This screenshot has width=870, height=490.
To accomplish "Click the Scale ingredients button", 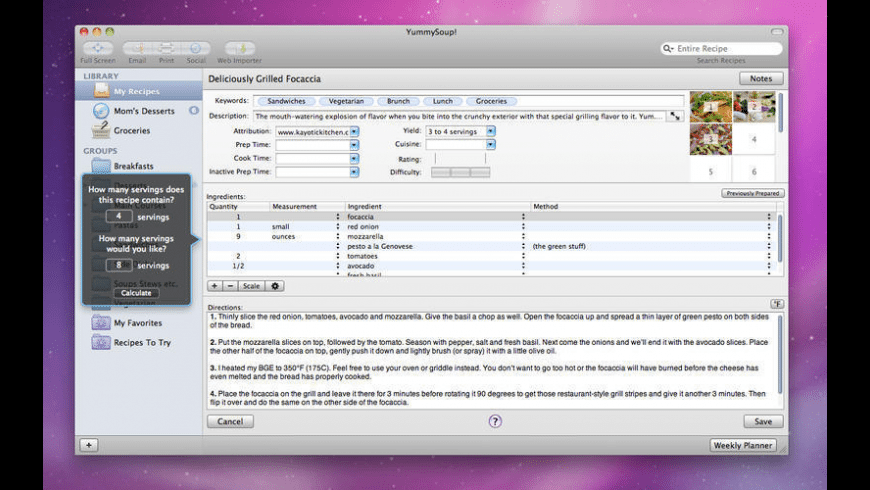I will click(251, 286).
